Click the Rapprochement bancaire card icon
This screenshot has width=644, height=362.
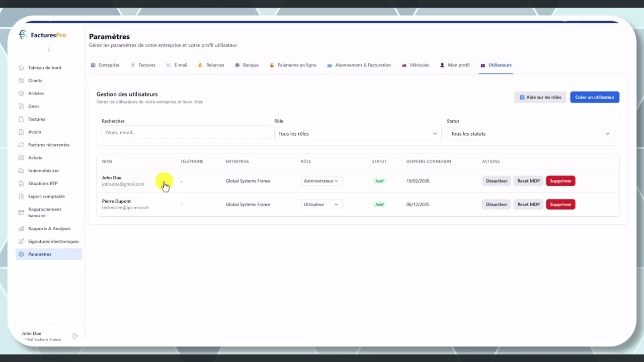click(21, 212)
